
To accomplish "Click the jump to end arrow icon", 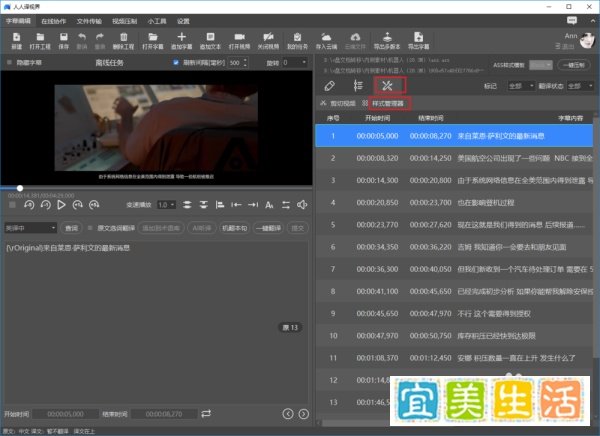I will click(253, 205).
